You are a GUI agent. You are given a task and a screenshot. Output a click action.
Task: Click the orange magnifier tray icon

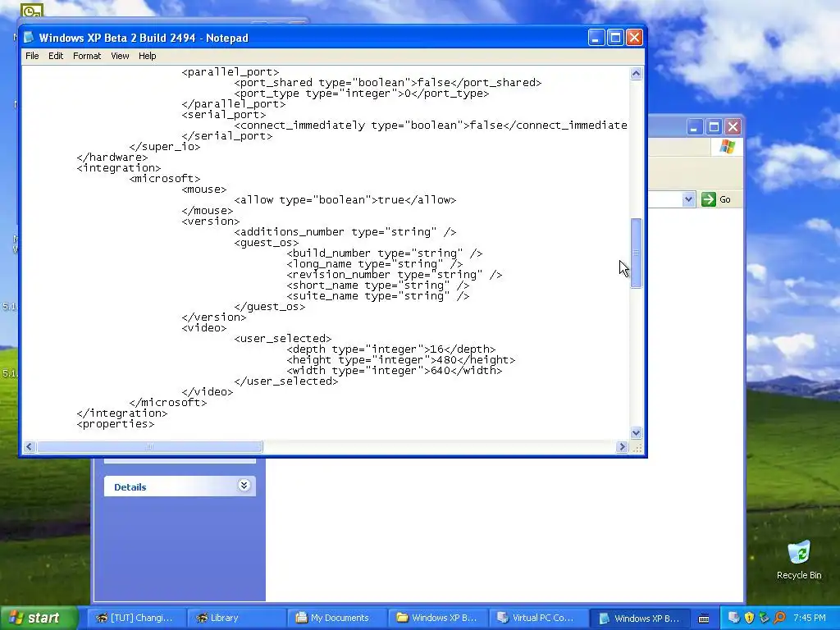779,618
